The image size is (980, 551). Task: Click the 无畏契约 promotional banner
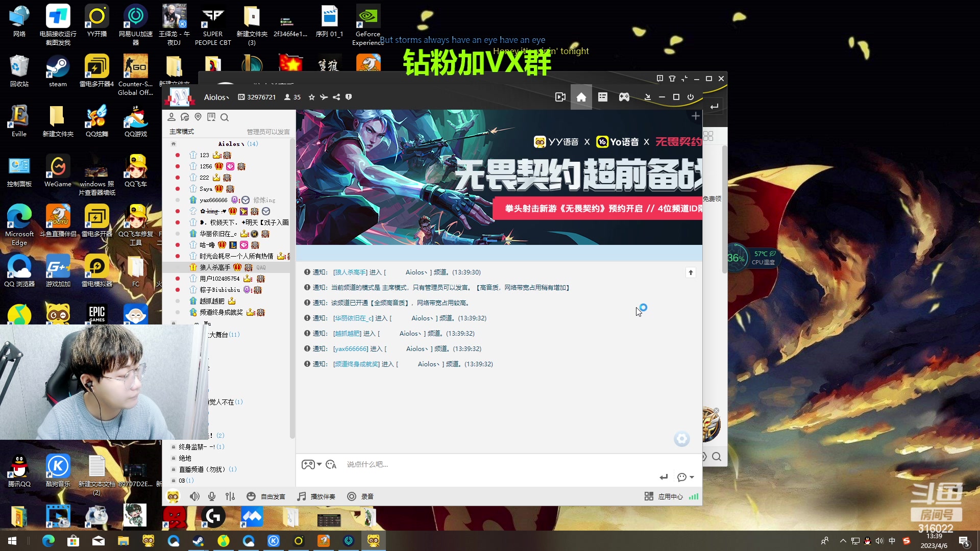click(x=499, y=177)
